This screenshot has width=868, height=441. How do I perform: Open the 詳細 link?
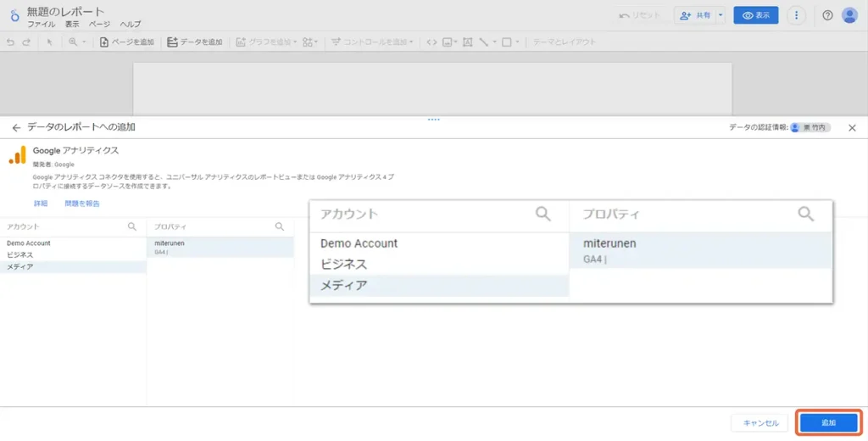pos(41,204)
